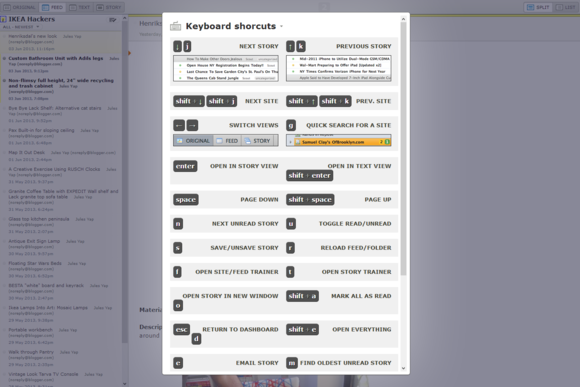
Task: Click the 'j' key icon for next story
Action: pos(187,46)
